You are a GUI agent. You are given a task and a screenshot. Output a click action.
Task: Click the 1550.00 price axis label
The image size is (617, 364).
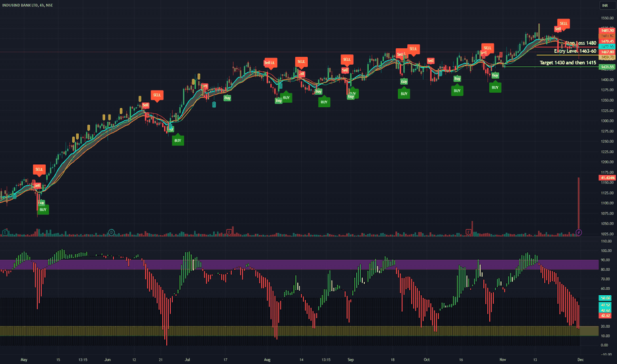pos(607,18)
